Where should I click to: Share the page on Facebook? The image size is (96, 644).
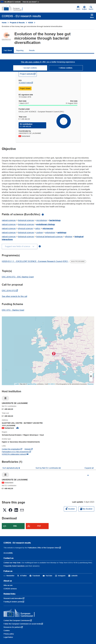(x=10, y=510)
